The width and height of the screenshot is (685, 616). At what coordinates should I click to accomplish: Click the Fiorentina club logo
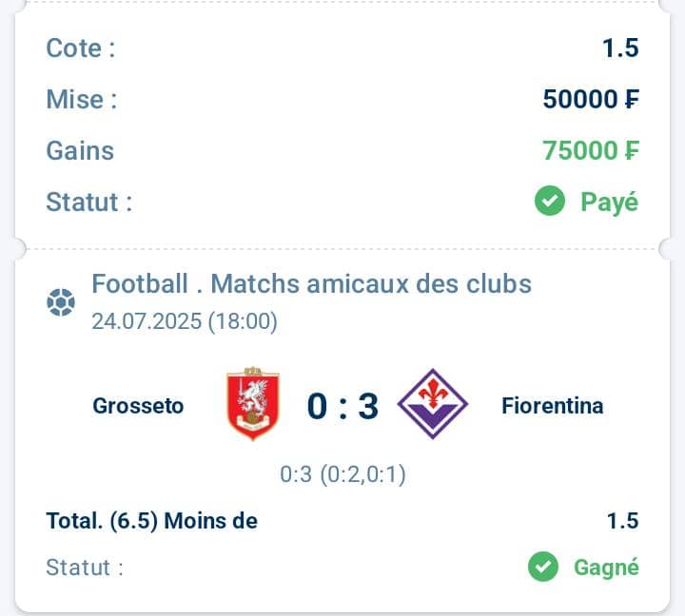coord(433,404)
